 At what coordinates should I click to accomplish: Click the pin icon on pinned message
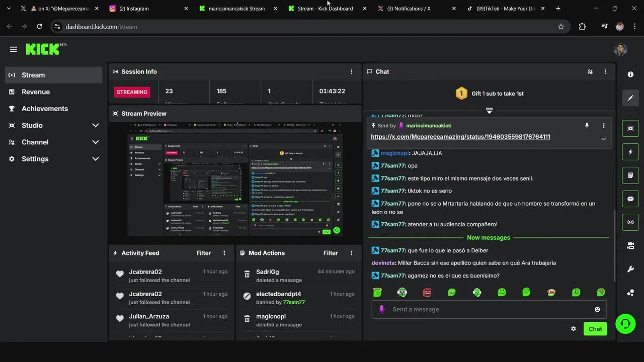click(587, 126)
